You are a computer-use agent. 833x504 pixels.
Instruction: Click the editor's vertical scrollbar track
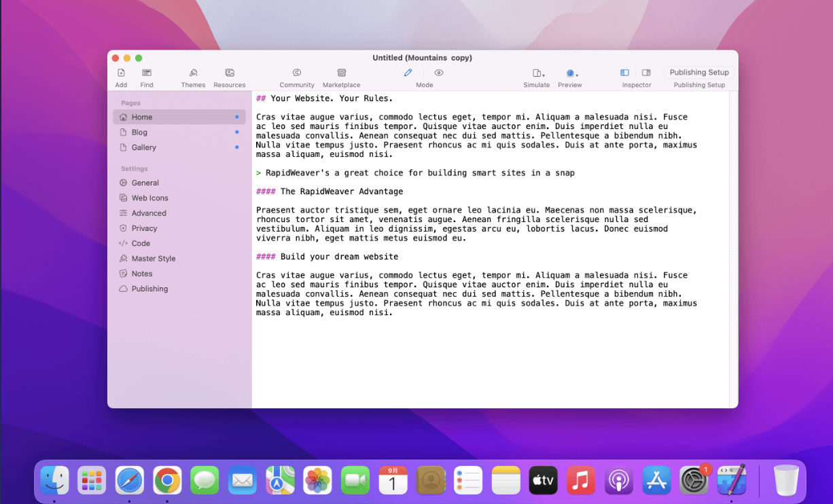pos(734,250)
